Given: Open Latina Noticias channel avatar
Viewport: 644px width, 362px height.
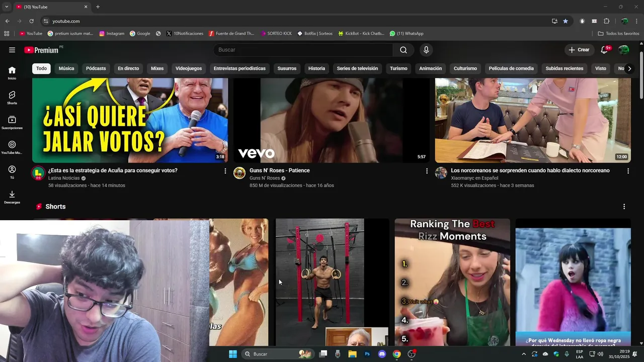Looking at the screenshot, I should 38,173.
